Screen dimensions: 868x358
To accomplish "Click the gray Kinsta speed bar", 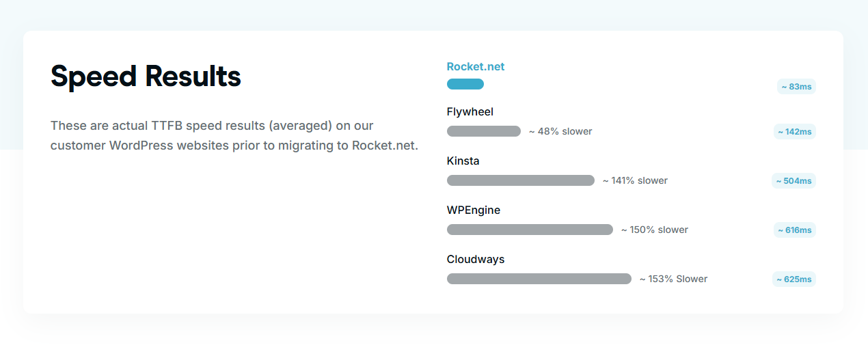I will click(521, 180).
